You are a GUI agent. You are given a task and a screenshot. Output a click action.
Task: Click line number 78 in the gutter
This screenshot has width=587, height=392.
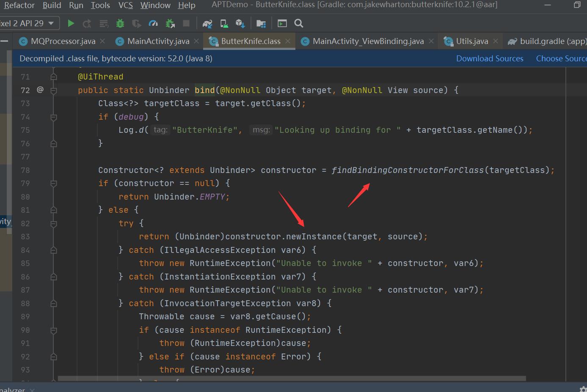pyautogui.click(x=25, y=170)
